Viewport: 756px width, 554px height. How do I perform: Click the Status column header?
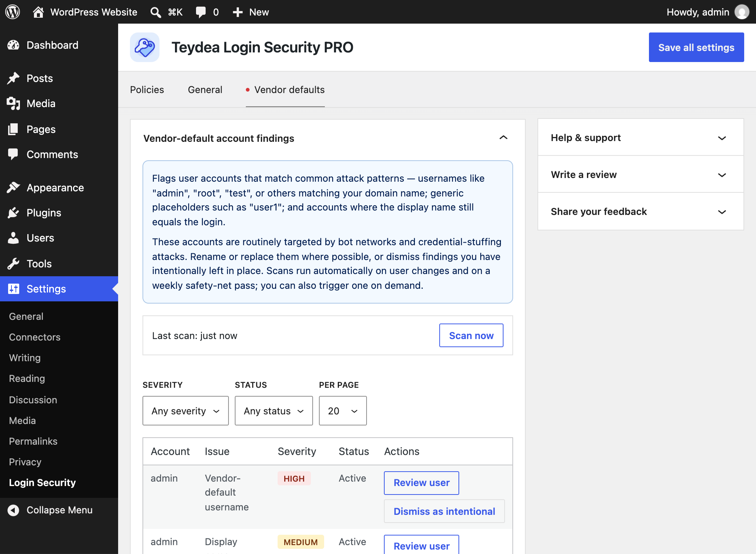pos(354,451)
